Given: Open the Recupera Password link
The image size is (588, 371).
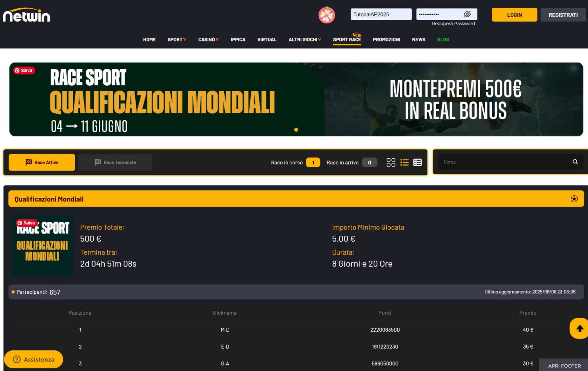Looking at the screenshot, I should [453, 24].
